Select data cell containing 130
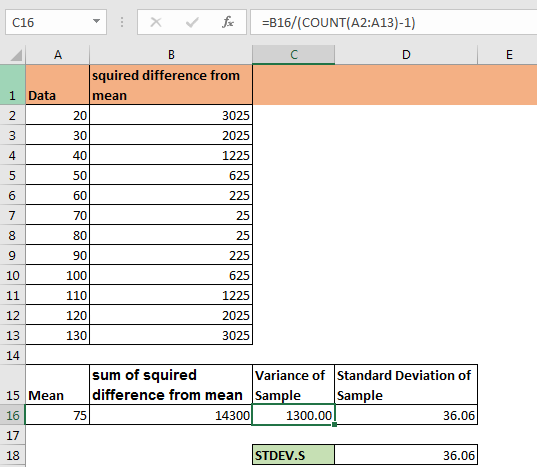This screenshot has width=537, height=467. click(57, 335)
